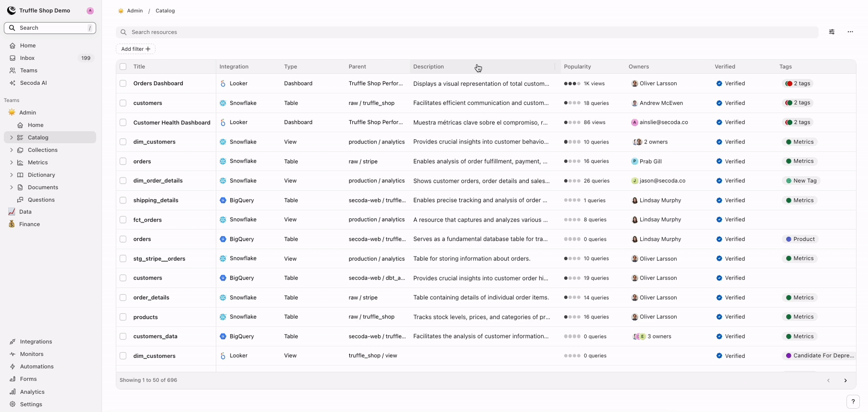Tick the select-all checkbox in header row
The image size is (868, 412).
(123, 67)
